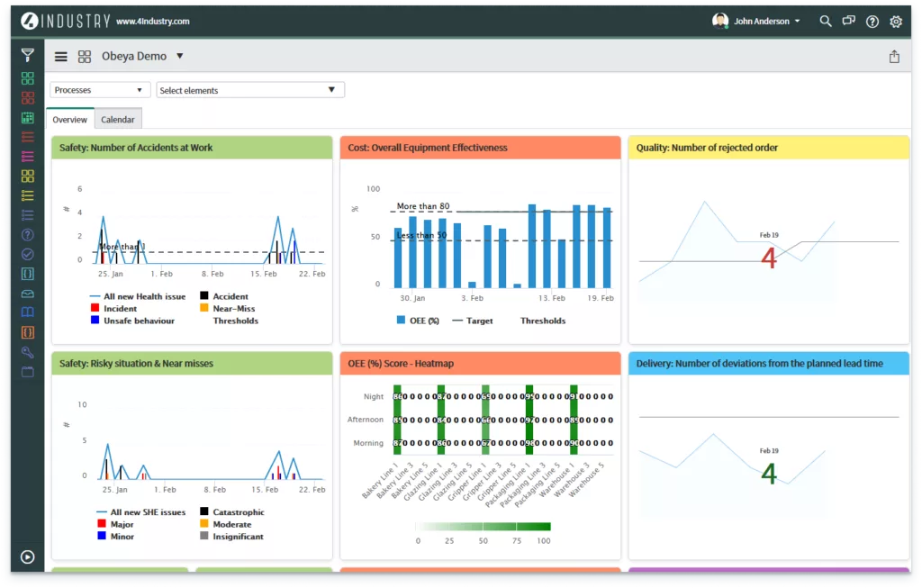This screenshot has height=588, width=922.
Task: Click the Safety: Number of Accidents at Work header
Action: pyautogui.click(x=193, y=148)
